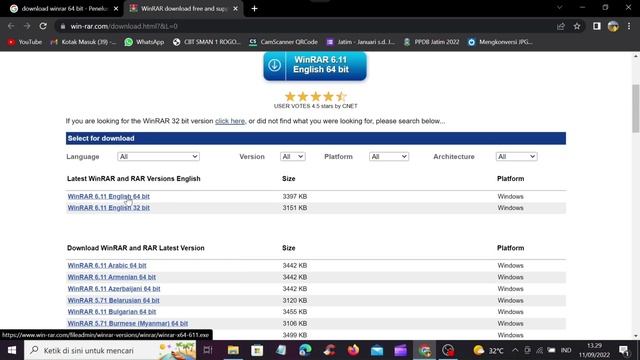
Task: Open the WinRAR 6.11 English 64 bit link
Action: pos(109,196)
